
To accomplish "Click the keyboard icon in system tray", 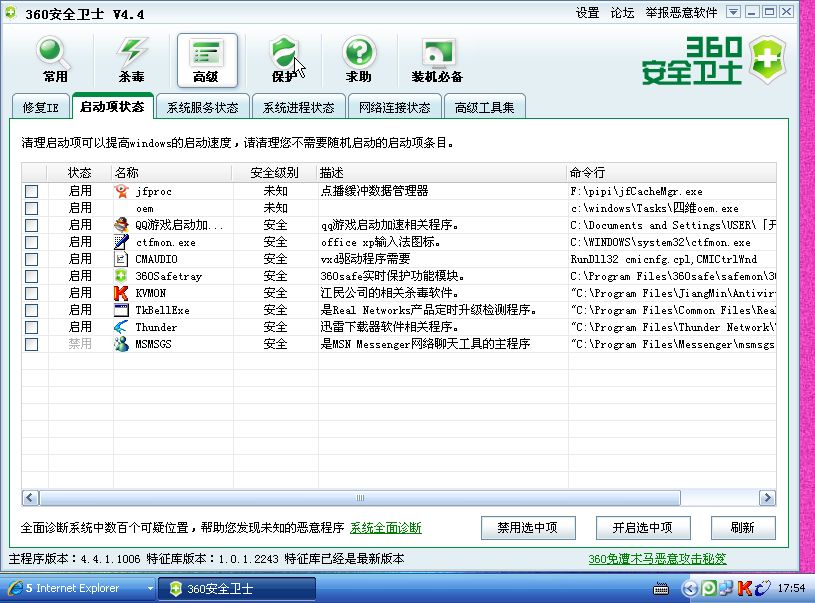I will click(x=661, y=588).
